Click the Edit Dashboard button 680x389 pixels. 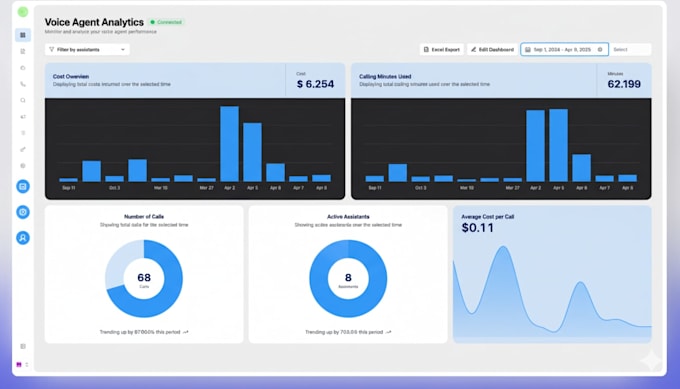[492, 49]
